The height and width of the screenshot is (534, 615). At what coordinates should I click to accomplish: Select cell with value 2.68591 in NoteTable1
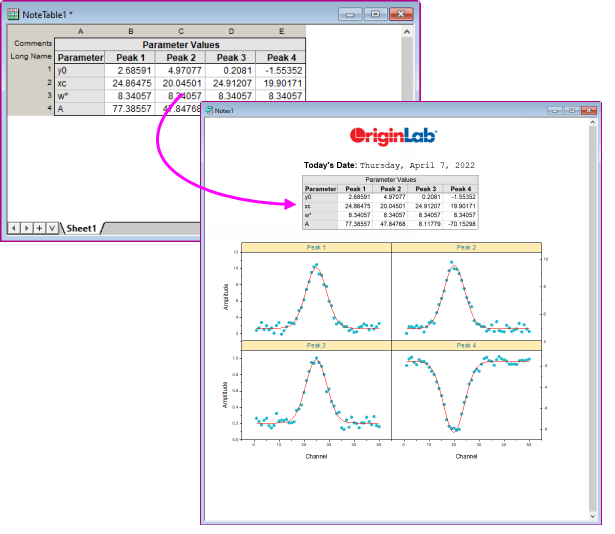tap(130, 70)
